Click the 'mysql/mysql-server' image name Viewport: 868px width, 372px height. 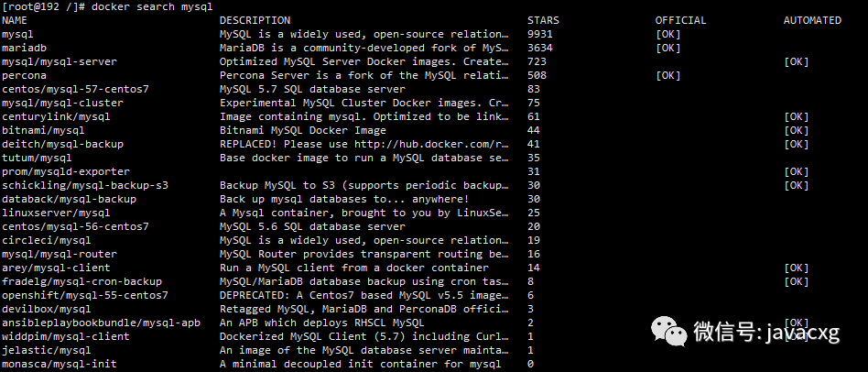60,62
